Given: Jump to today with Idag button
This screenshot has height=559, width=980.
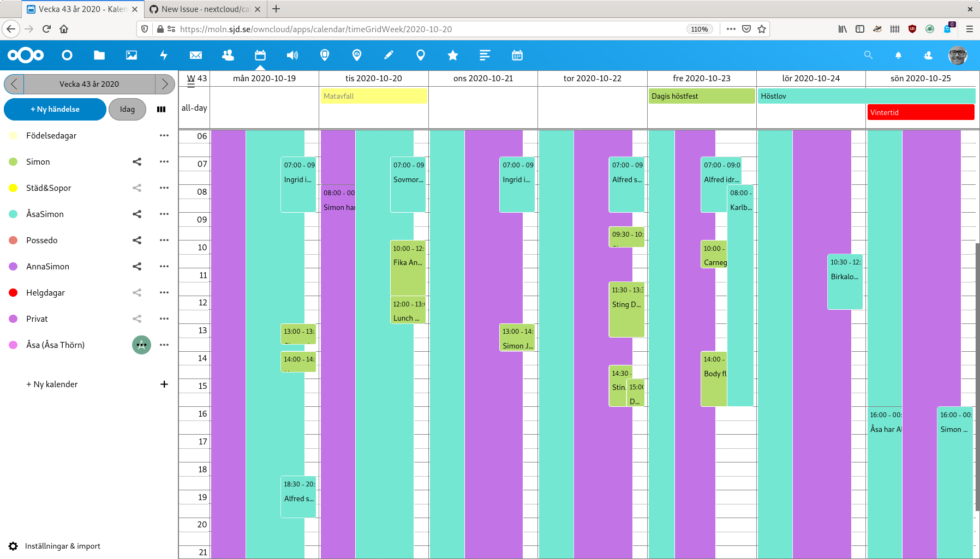Looking at the screenshot, I should [x=127, y=109].
